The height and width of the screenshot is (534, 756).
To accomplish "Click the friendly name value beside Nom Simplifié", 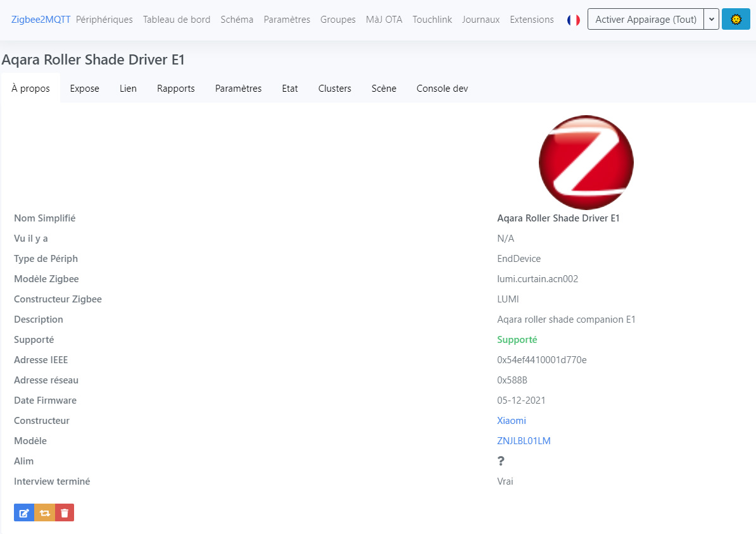I will 558,218.
